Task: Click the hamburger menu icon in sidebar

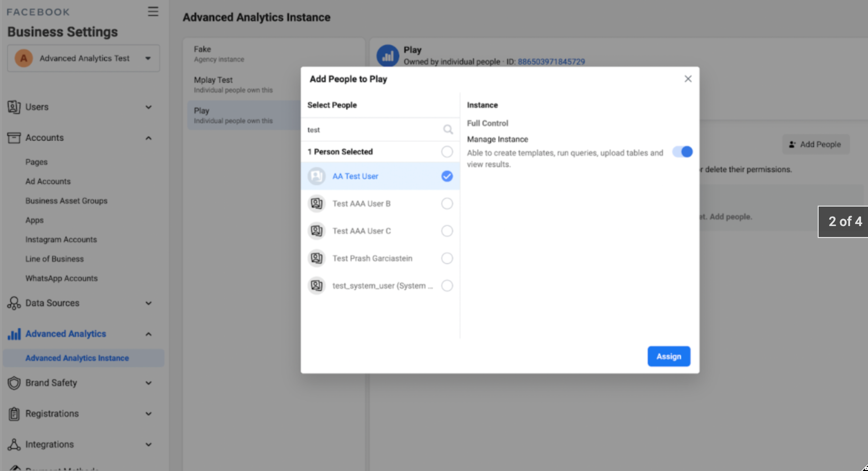Action: point(153,11)
